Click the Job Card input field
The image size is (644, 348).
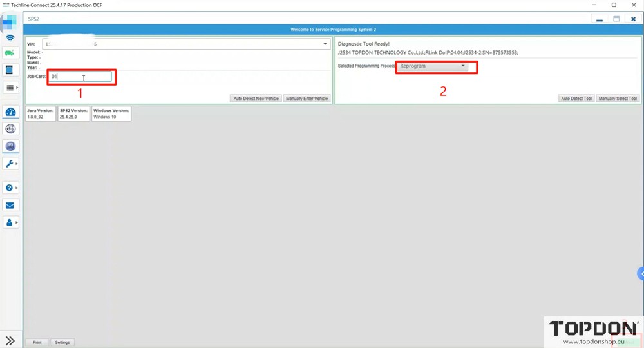point(82,77)
